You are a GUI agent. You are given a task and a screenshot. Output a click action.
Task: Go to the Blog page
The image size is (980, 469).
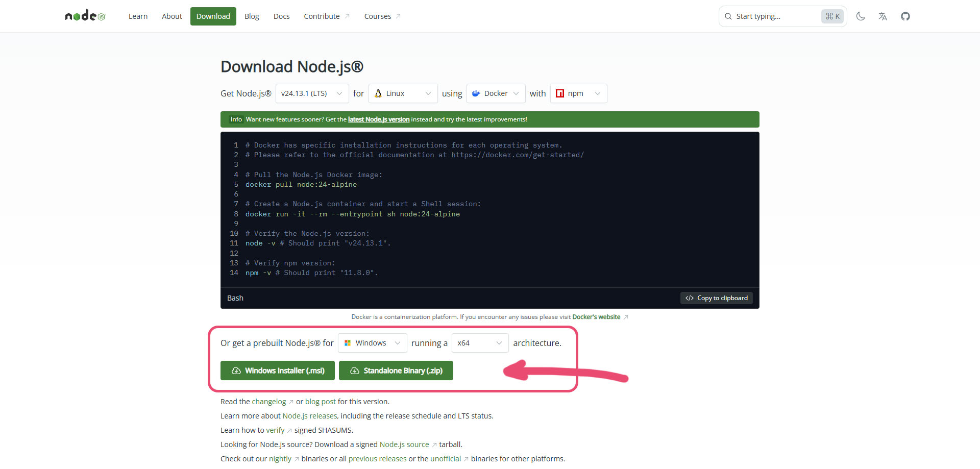click(x=252, y=16)
